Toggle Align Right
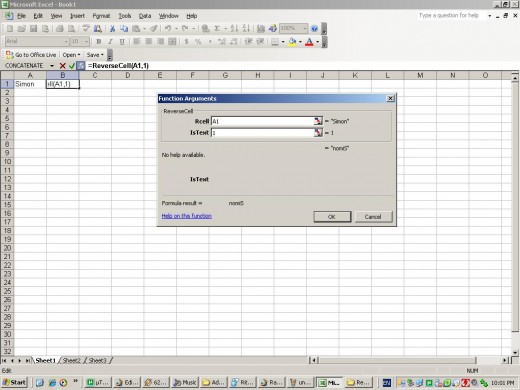Viewport: 520px width, 390px height. [x=160, y=42]
